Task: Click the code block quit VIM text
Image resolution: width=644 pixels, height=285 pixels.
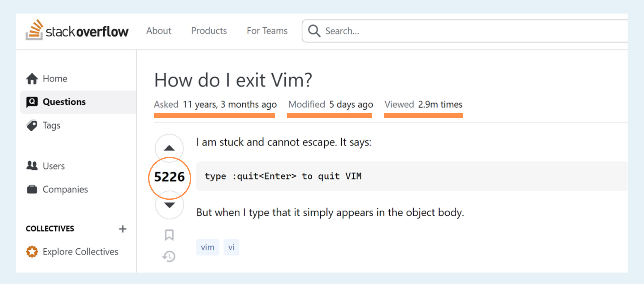Action: pyautogui.click(x=283, y=176)
